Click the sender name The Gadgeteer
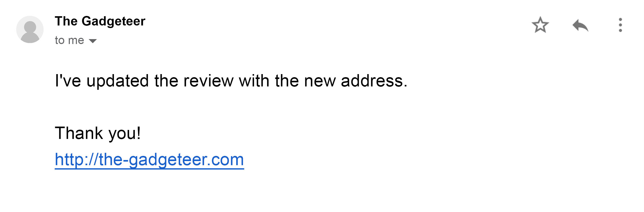The width and height of the screenshot is (644, 212). coord(100,21)
